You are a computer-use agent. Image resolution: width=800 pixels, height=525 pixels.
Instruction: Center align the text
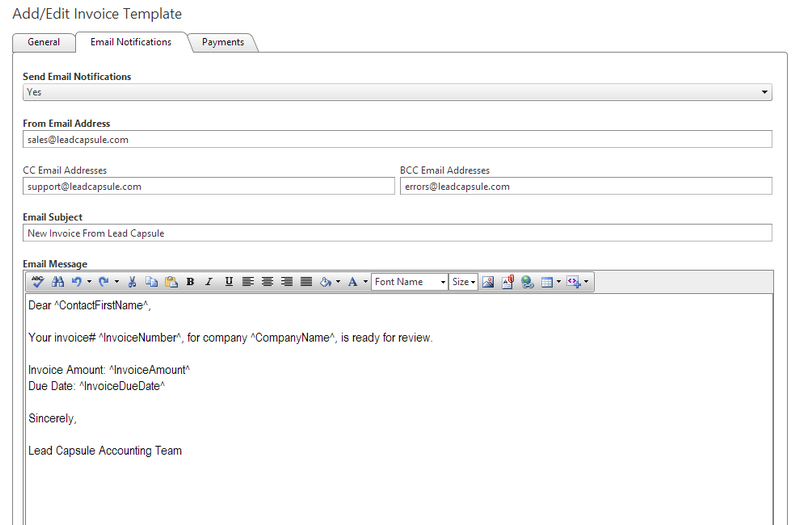[x=267, y=282]
